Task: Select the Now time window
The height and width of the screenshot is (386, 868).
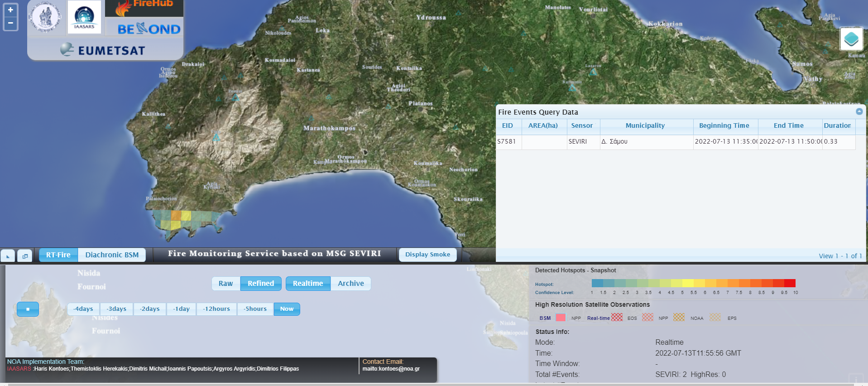Action: [x=287, y=309]
